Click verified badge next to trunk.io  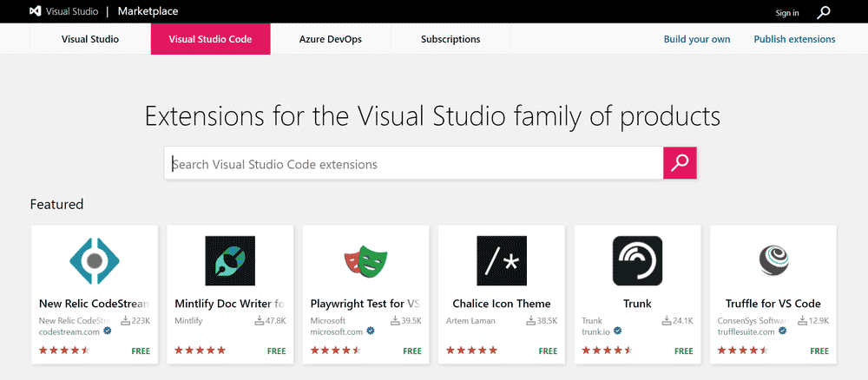pyautogui.click(x=618, y=331)
